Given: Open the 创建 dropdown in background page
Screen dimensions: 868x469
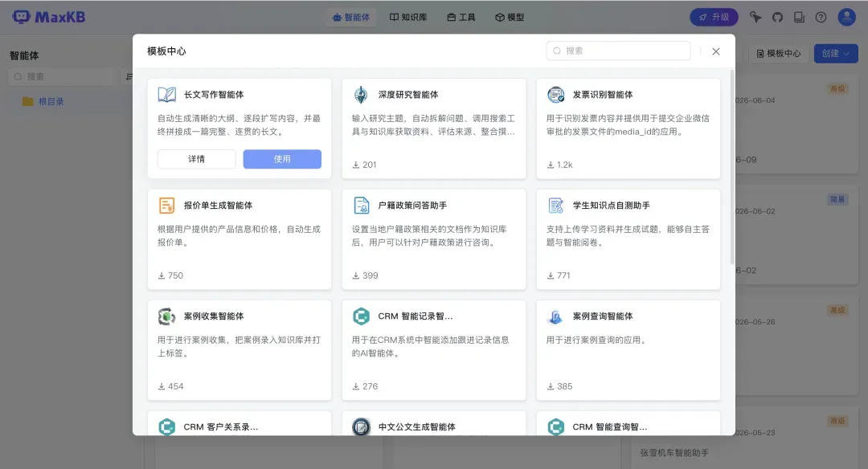Looking at the screenshot, I should (x=835, y=54).
